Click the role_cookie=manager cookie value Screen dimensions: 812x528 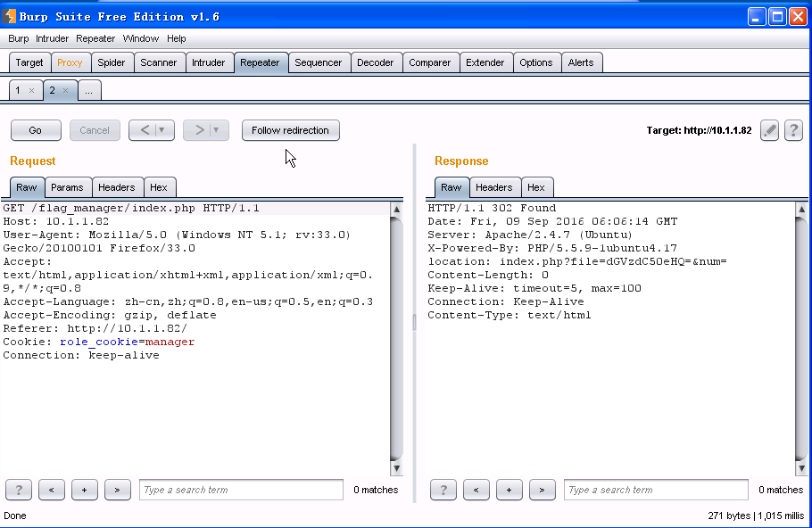pyautogui.click(x=128, y=342)
